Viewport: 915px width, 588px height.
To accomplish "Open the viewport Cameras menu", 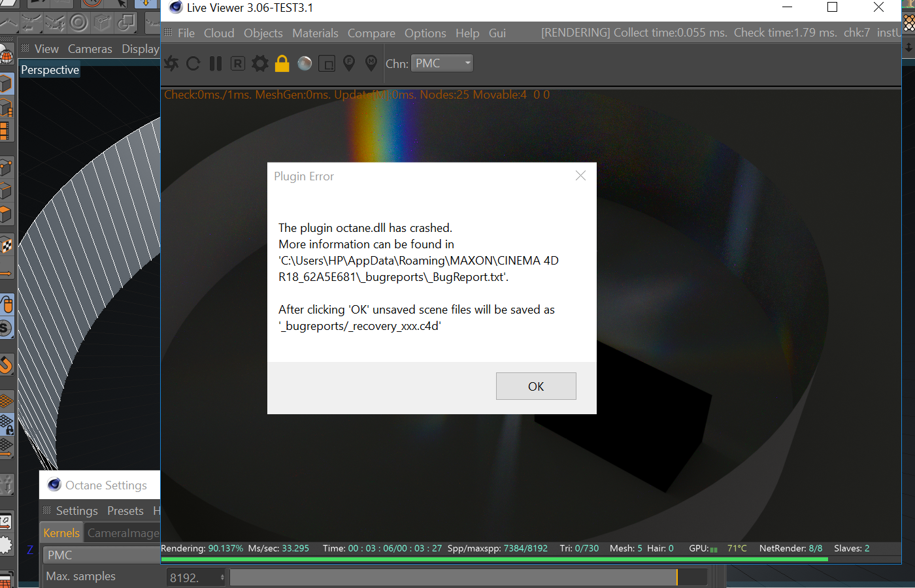I will (x=90, y=49).
